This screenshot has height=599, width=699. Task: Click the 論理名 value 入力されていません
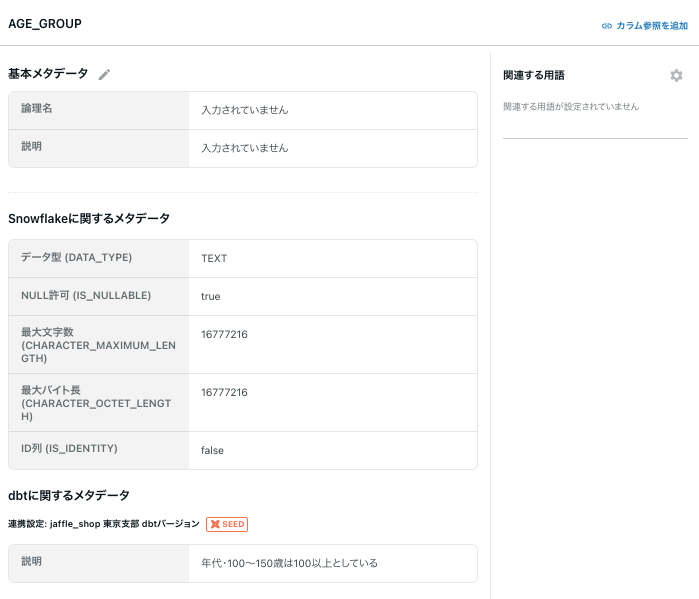[x=245, y=110]
